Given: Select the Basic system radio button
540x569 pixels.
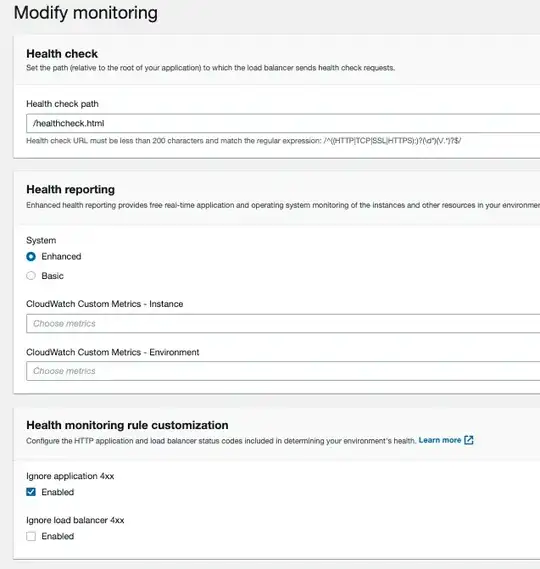Looking at the screenshot, I should click(x=31, y=276).
